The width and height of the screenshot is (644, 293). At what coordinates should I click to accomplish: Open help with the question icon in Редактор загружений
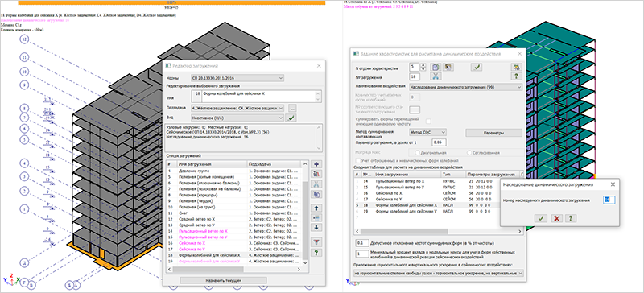point(316,252)
